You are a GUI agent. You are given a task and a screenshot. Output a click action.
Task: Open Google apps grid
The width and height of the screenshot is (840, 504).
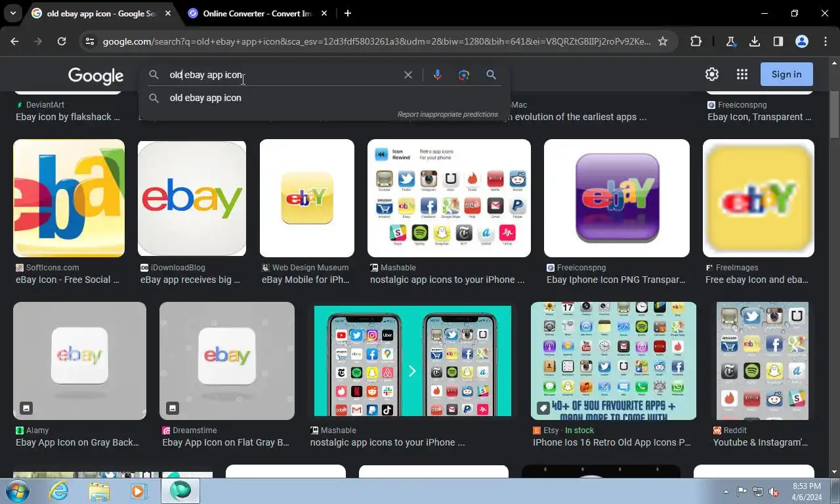(x=742, y=74)
